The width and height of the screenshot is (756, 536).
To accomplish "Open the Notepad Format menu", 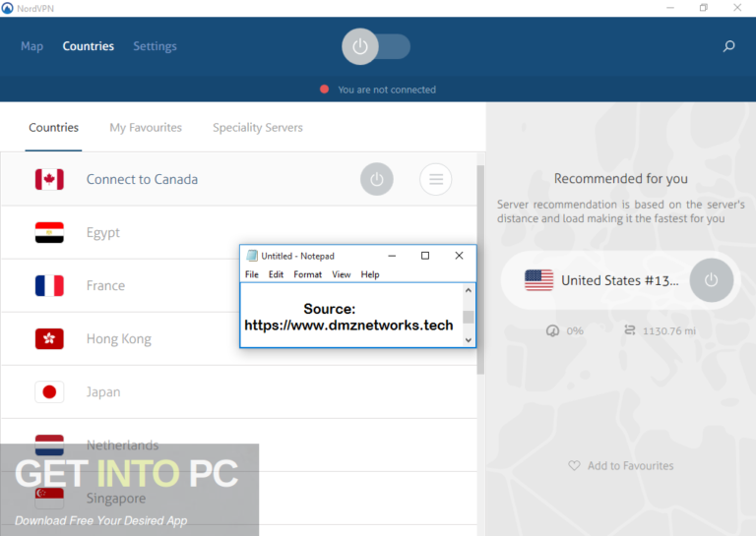I will [307, 274].
